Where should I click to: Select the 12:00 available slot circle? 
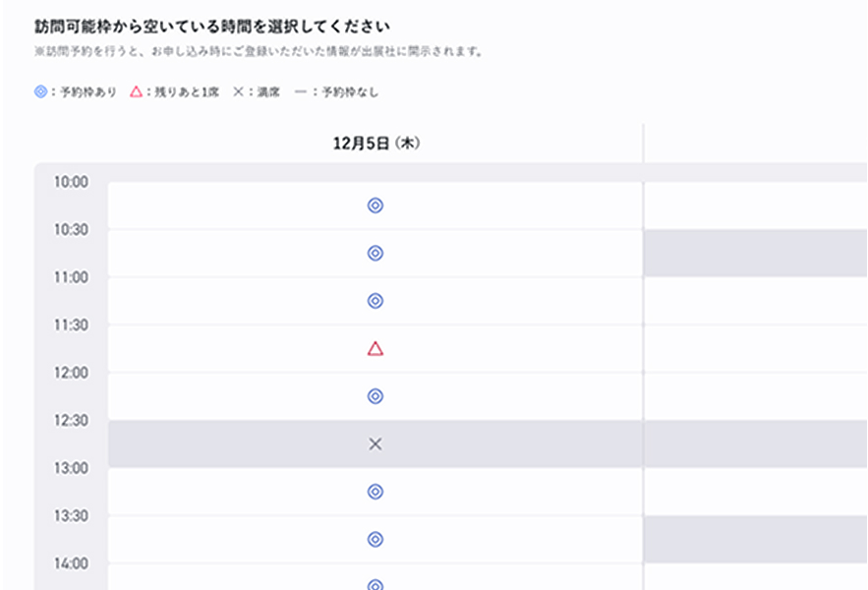click(x=375, y=396)
